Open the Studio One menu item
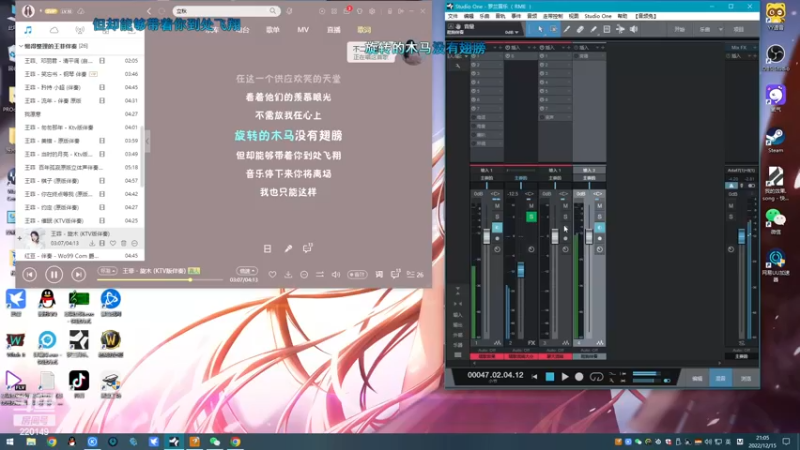This screenshot has height=450, width=800. [597, 16]
